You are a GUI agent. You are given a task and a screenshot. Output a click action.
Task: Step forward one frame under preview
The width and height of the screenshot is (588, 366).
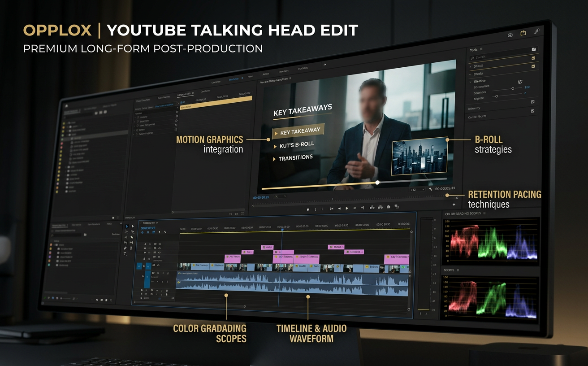click(x=355, y=208)
